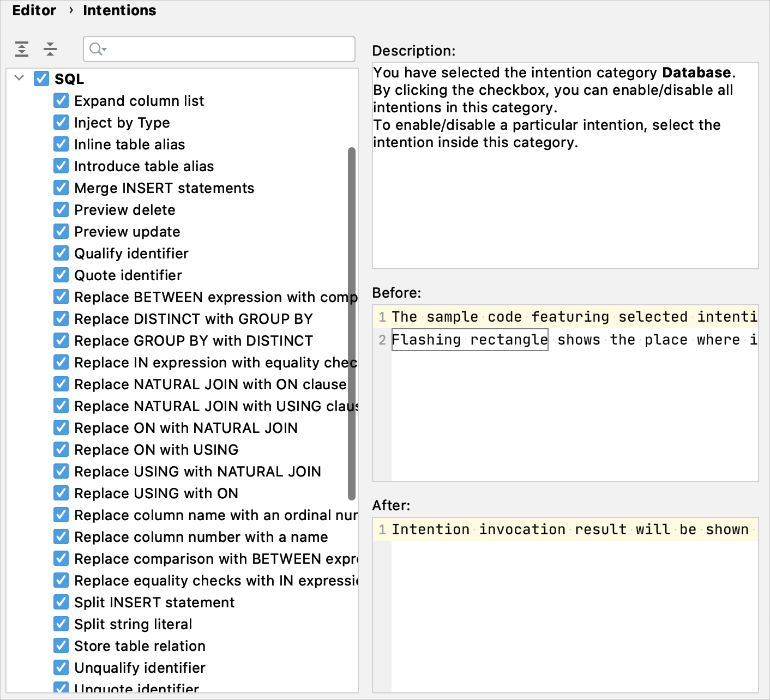
Task: Select the Quote identifier intention
Action: coord(128,275)
